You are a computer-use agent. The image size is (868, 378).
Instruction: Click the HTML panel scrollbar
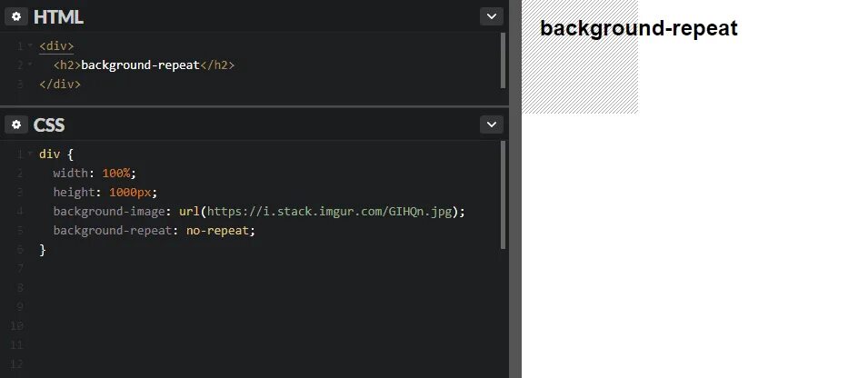[503, 60]
